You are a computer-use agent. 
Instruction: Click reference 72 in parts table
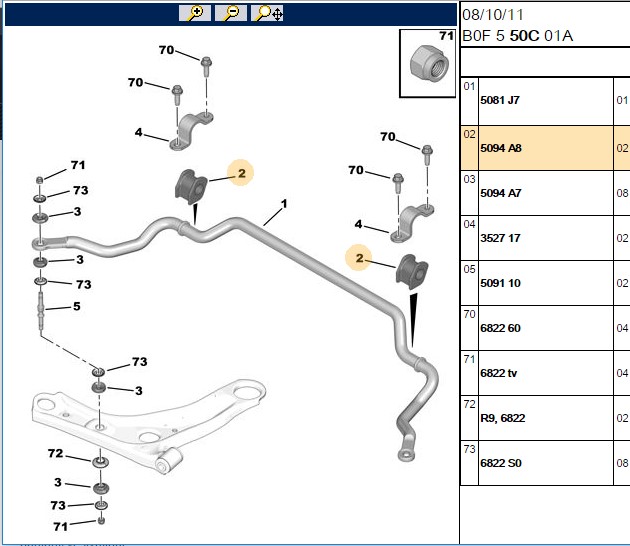pyautogui.click(x=469, y=404)
